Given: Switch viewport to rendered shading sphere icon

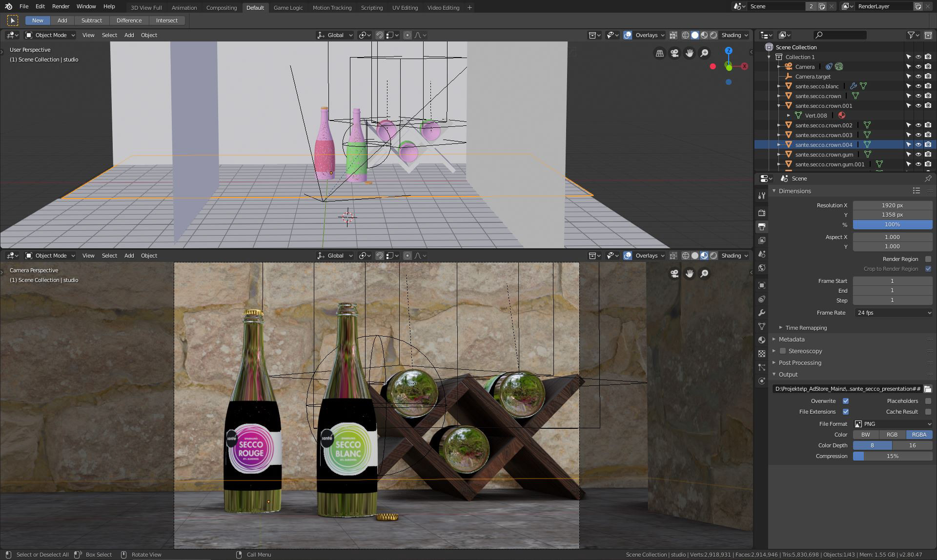Looking at the screenshot, I should point(713,35).
